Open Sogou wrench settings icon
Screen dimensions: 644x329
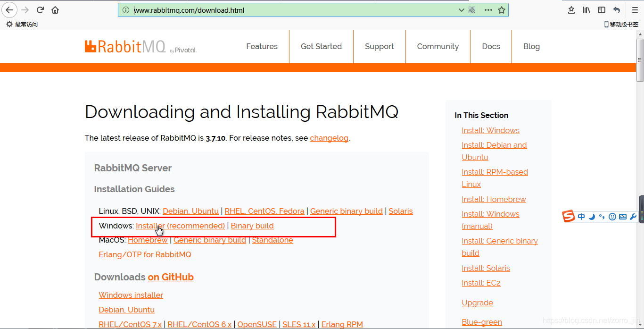point(633,217)
